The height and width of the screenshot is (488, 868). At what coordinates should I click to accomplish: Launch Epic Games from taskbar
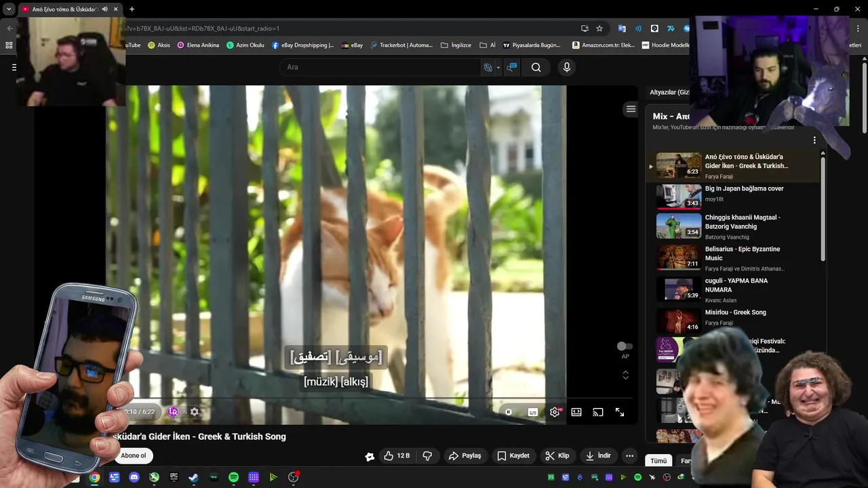pos(174,477)
